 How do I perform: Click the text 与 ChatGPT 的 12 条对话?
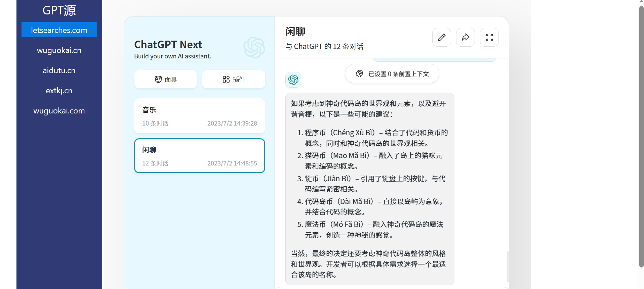[324, 46]
